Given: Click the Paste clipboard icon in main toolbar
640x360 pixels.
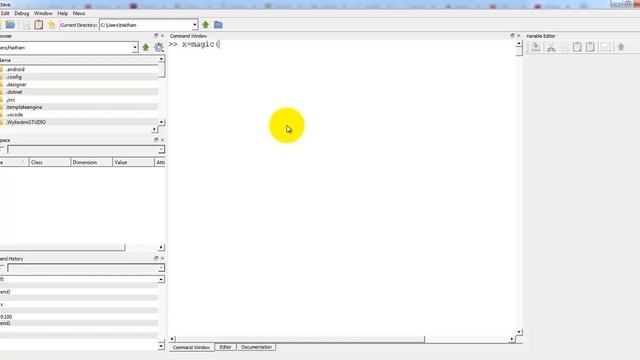Looking at the screenshot, I should point(39,25).
